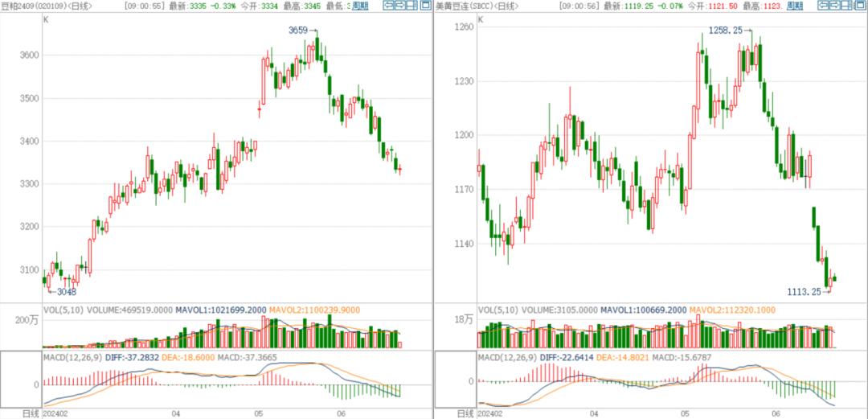This screenshot has width=868, height=419.
Task: Click VOLUME:3105.0000 in 美黄豆连 volume panel
Action: (x=560, y=310)
